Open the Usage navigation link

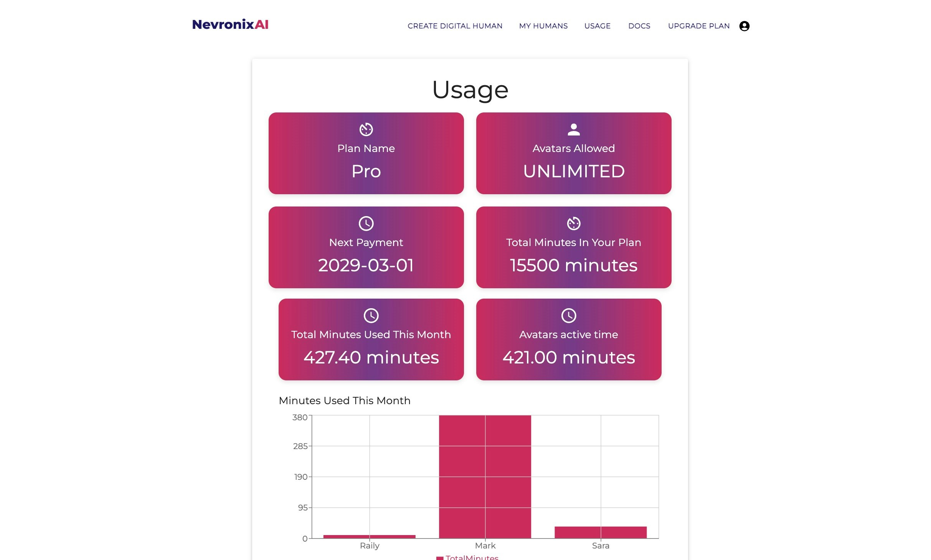point(597,26)
